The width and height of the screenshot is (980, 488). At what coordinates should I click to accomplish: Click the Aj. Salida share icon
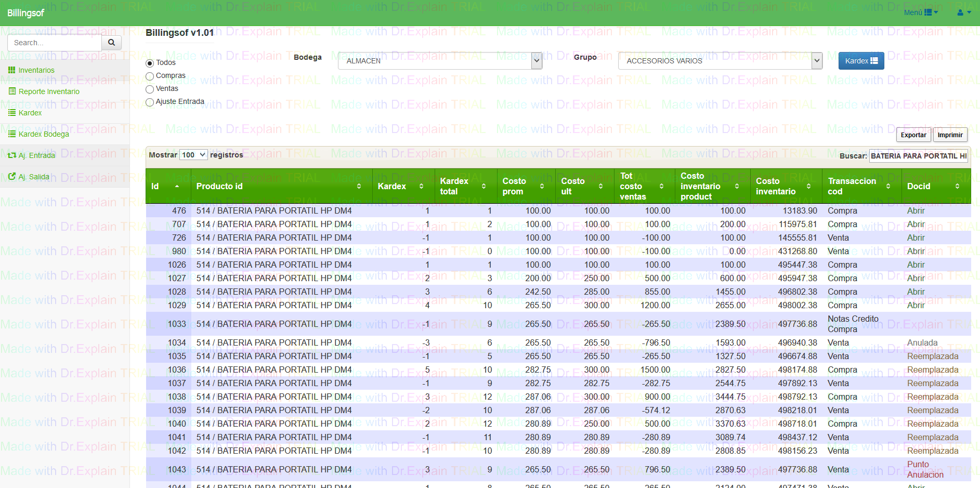tap(12, 177)
